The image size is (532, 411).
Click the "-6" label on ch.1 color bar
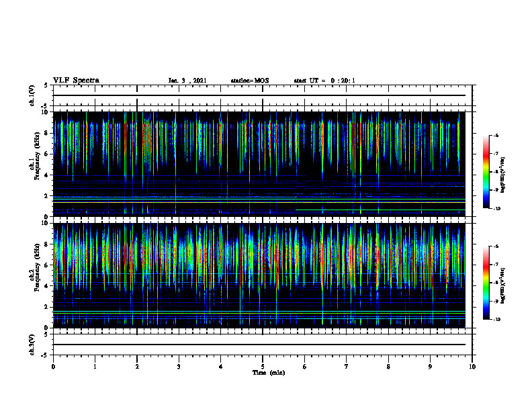coord(496,135)
